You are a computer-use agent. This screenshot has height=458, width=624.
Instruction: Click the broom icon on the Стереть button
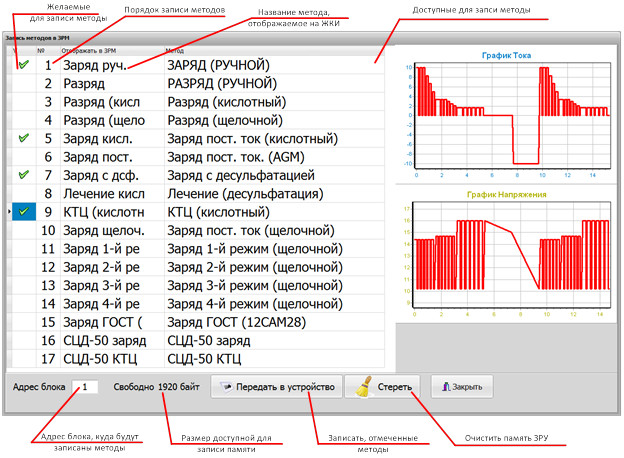(359, 386)
